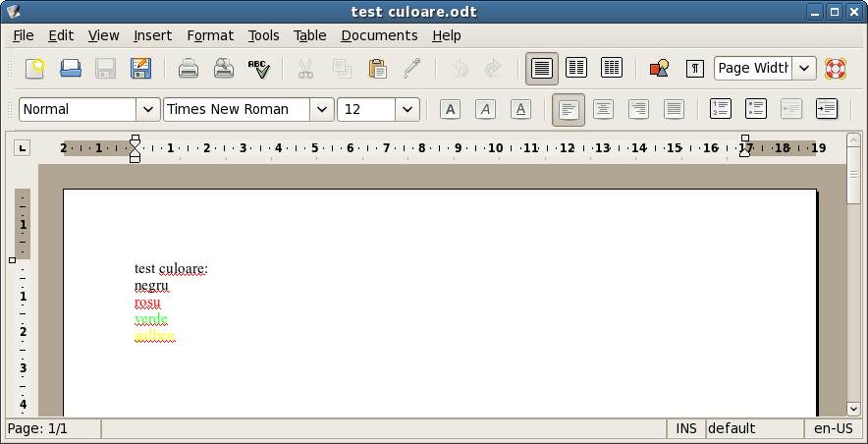Toggle two-column layout
868x444 pixels.
tap(576, 69)
